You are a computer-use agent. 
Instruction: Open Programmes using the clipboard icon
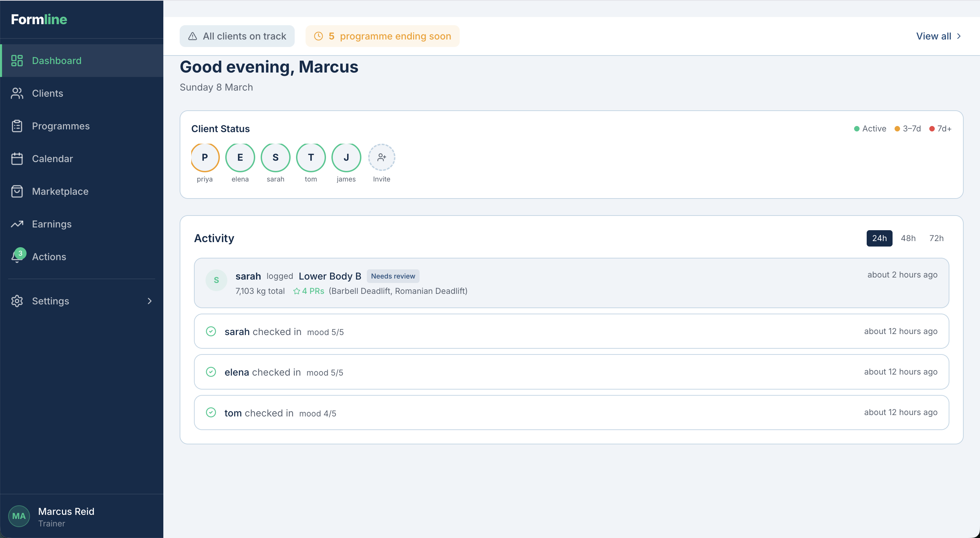pos(17,126)
